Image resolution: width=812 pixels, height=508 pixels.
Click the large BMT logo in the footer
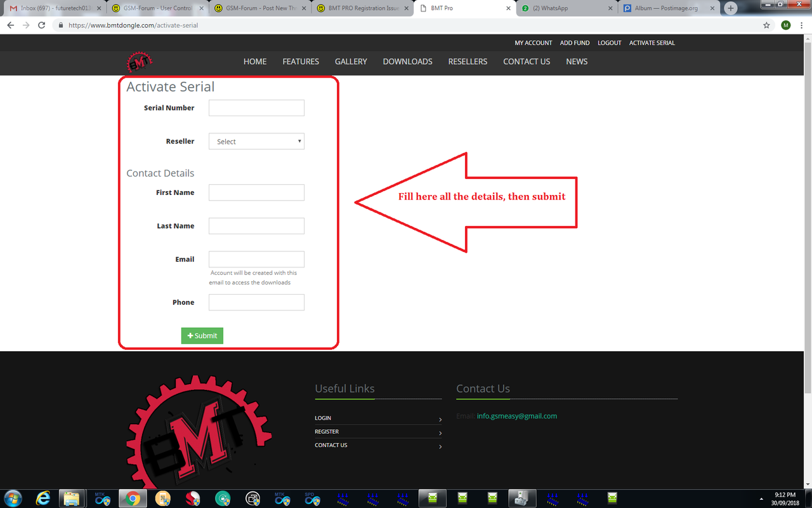pos(199,432)
